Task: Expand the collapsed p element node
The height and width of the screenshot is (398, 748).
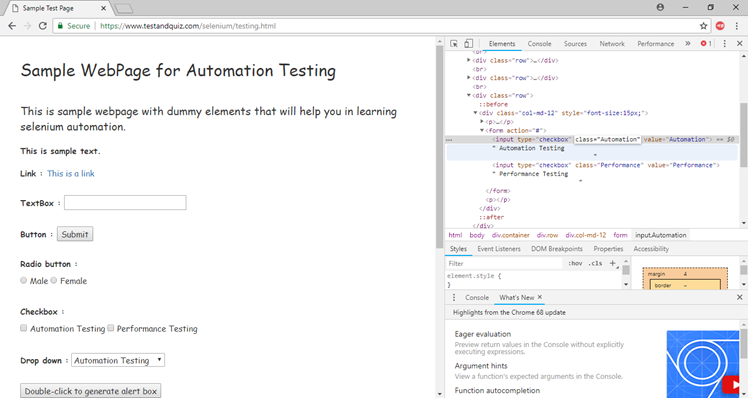Action: pyautogui.click(x=482, y=121)
